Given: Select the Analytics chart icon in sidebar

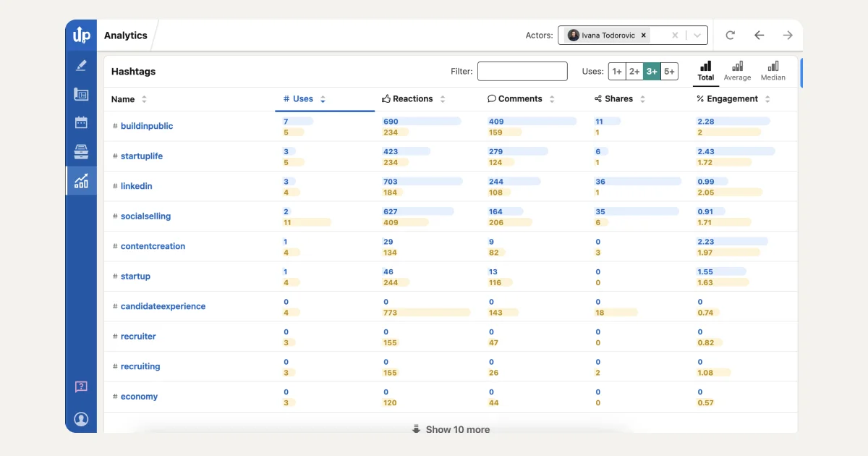Looking at the screenshot, I should coord(80,180).
